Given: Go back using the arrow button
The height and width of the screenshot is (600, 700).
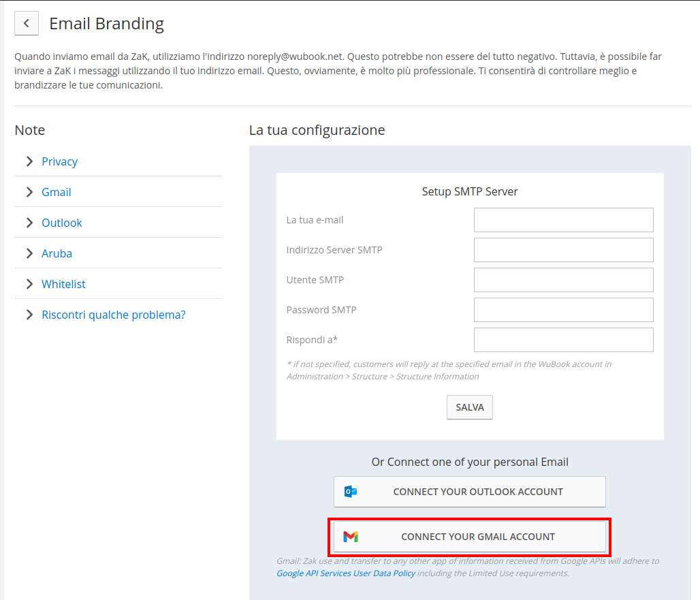Looking at the screenshot, I should (x=27, y=23).
